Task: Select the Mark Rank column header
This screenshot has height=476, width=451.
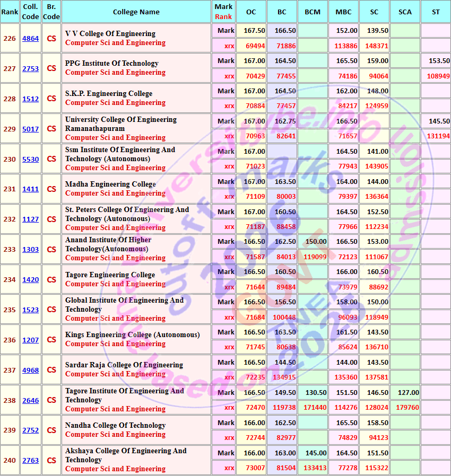Action: point(223,12)
